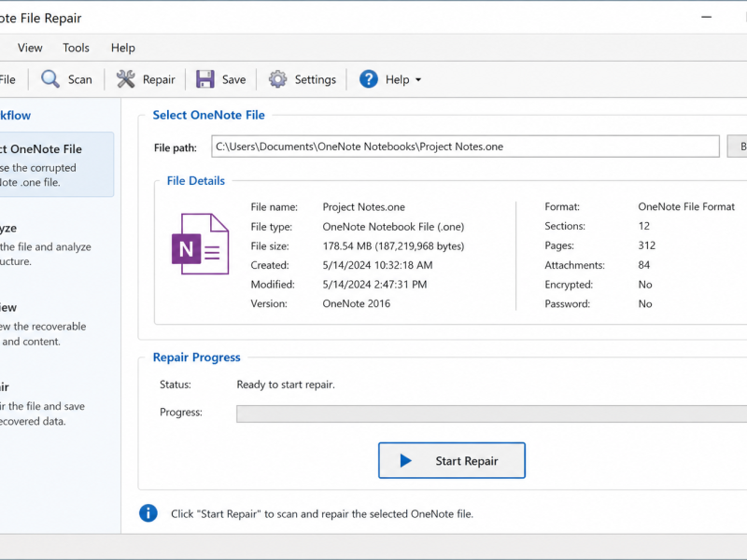Click the Repair Progress heading
This screenshot has width=747, height=560.
(197, 357)
